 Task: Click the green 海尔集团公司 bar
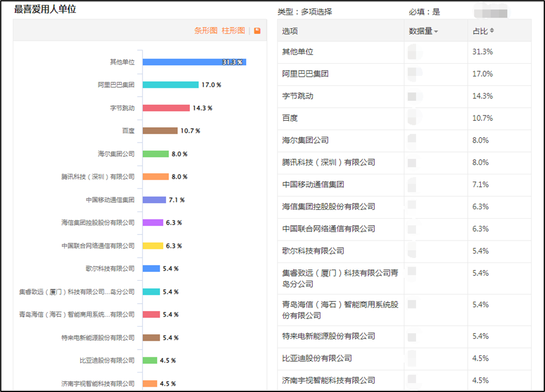point(156,154)
